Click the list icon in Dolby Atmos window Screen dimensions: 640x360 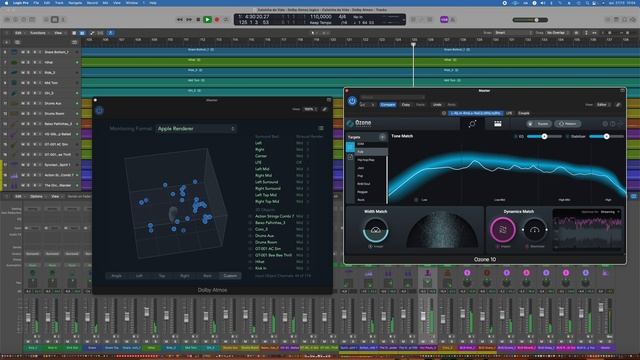coord(321,128)
